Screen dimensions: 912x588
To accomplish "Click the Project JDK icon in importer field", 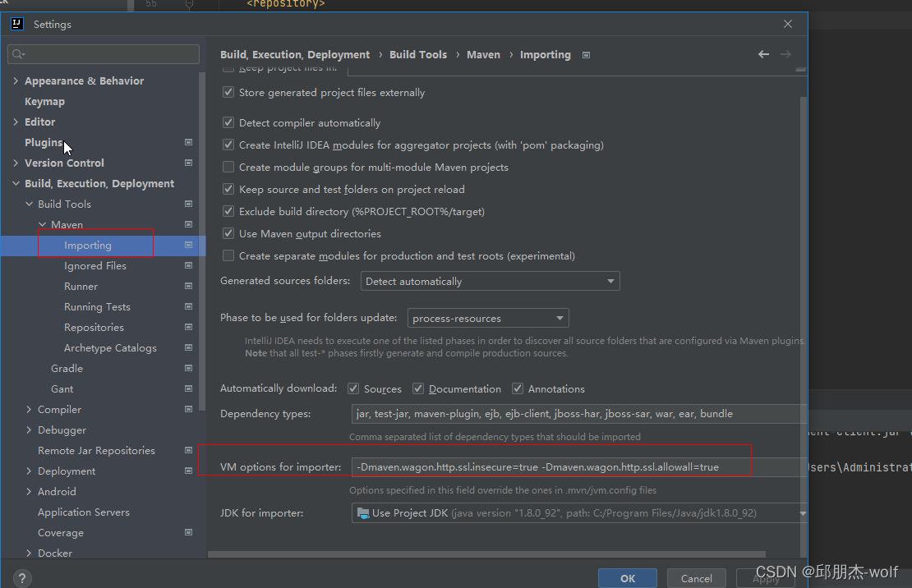I will (362, 512).
